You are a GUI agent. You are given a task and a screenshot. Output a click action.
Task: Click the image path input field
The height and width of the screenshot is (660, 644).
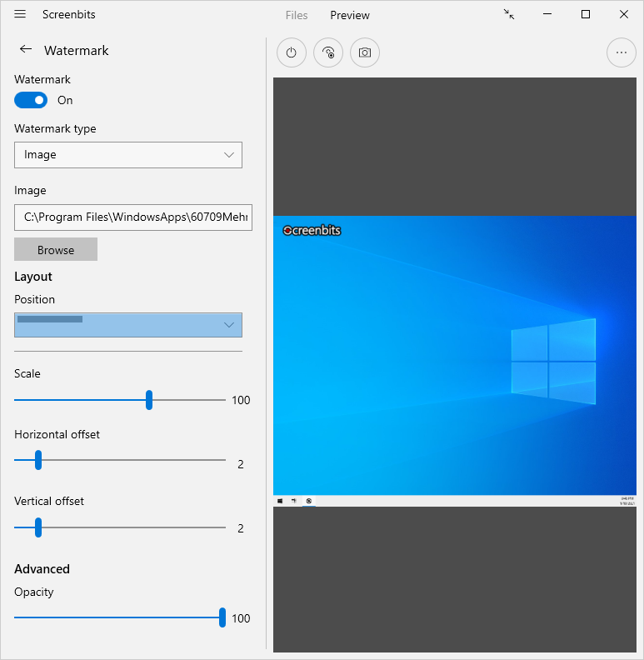tap(133, 217)
